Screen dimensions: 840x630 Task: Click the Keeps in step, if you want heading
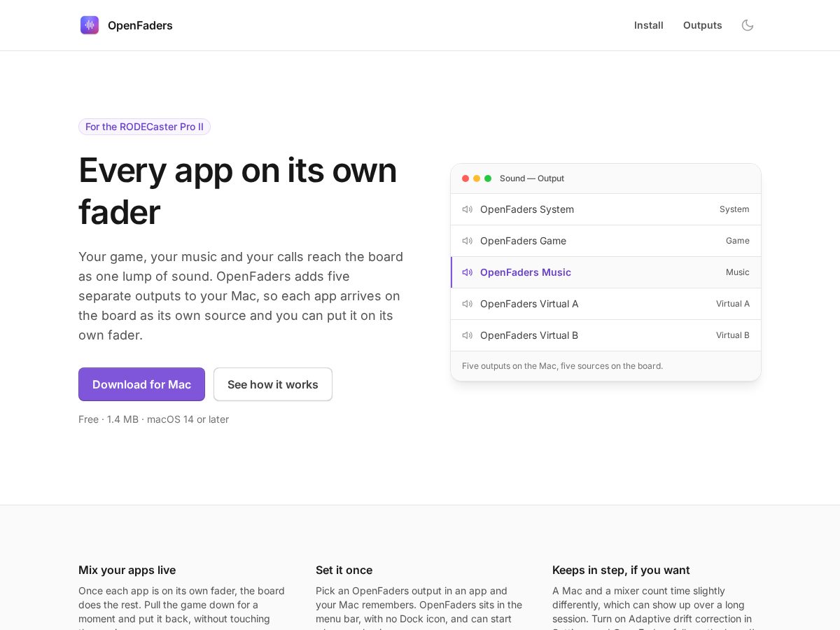(x=621, y=570)
